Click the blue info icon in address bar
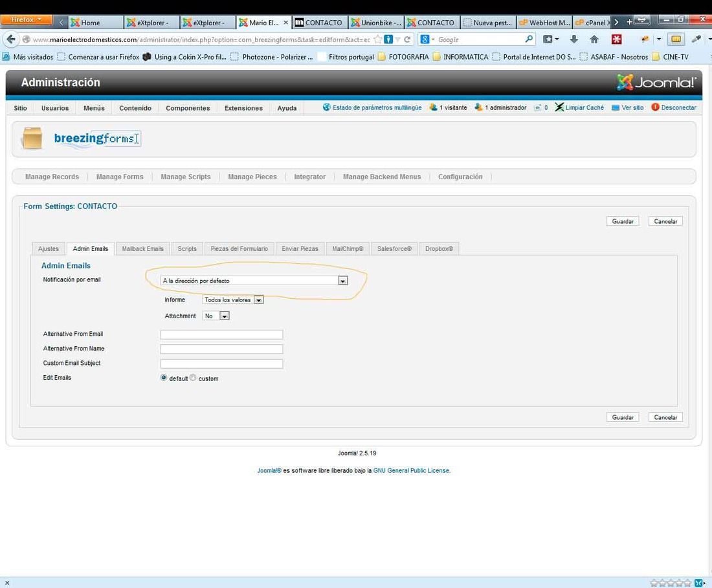The width and height of the screenshot is (712, 588). tap(388, 39)
